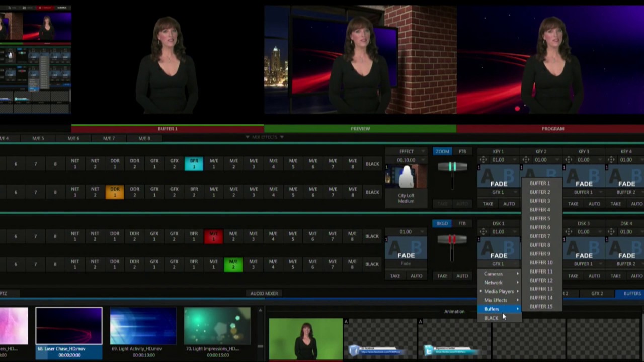Screen dimensions: 644x362
Task: Select green M/E 2 on the Preview row
Action: [x=233, y=264]
